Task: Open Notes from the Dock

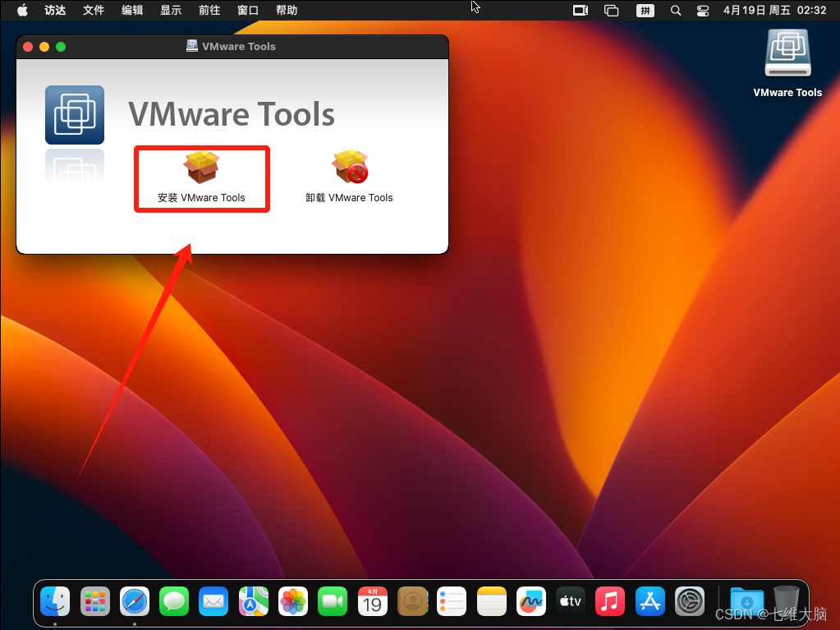Action: pos(491,601)
